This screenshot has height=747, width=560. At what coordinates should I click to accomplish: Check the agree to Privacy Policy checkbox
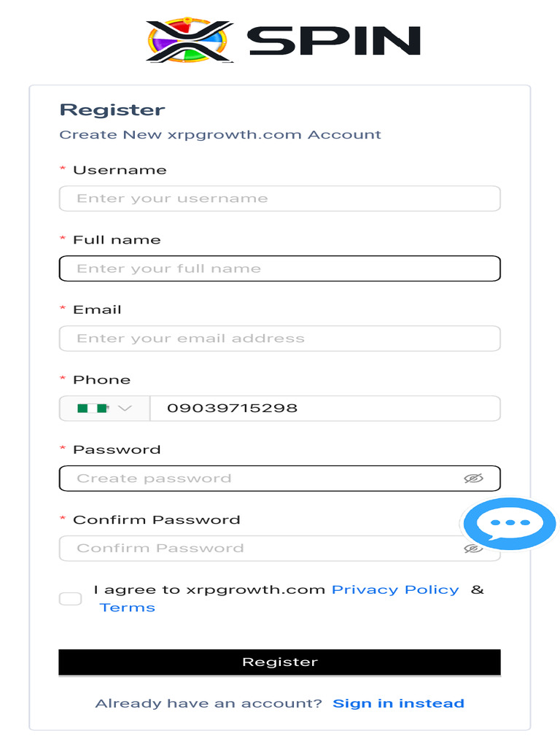click(x=71, y=599)
